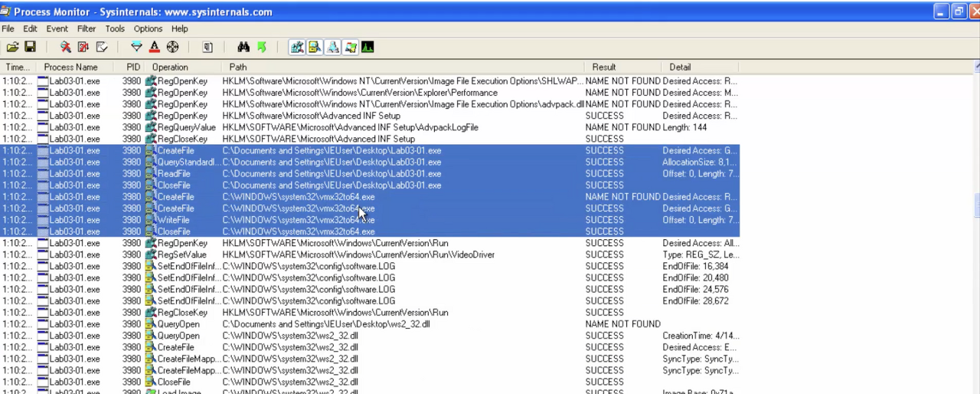Viewport: 980px width, 394px height.
Task: Click the registry icon in the RegSetValue row
Action: (x=151, y=254)
